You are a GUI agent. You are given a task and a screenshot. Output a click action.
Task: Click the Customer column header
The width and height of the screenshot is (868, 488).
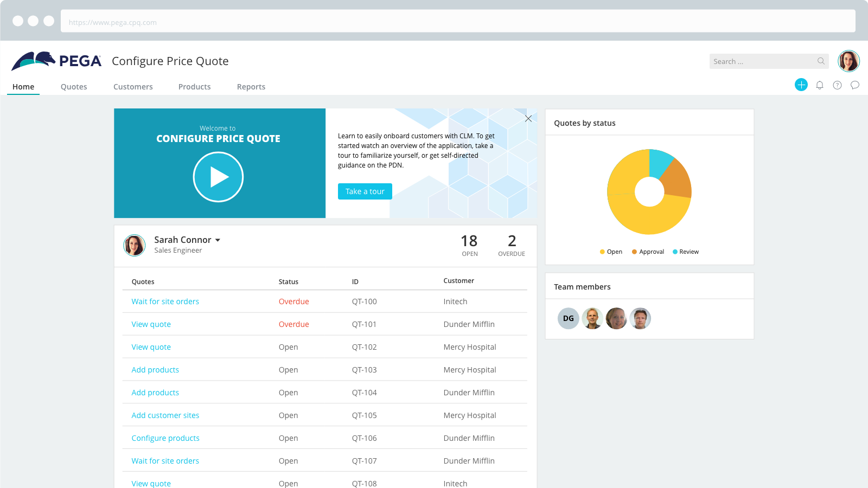[x=459, y=281]
